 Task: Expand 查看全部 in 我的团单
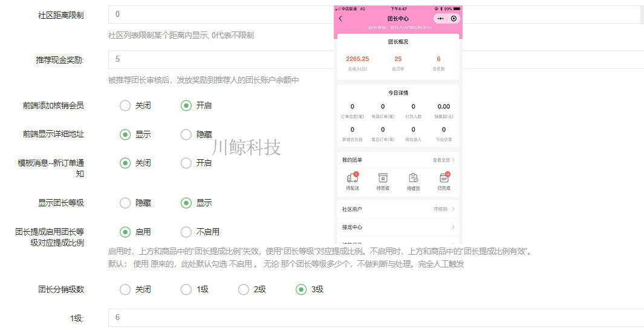[x=444, y=160]
